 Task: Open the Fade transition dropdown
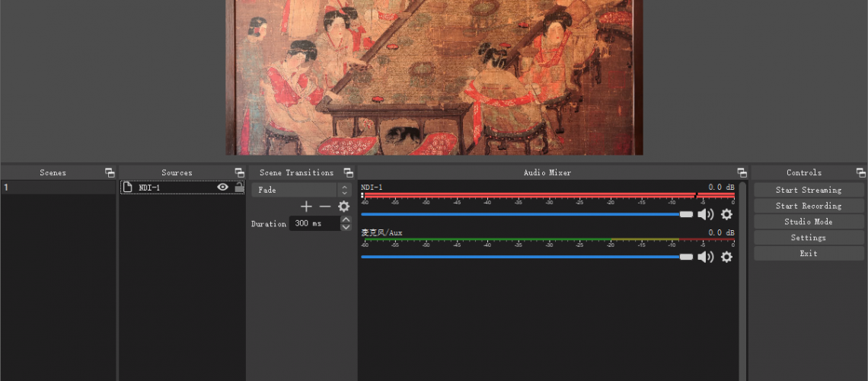(302, 190)
